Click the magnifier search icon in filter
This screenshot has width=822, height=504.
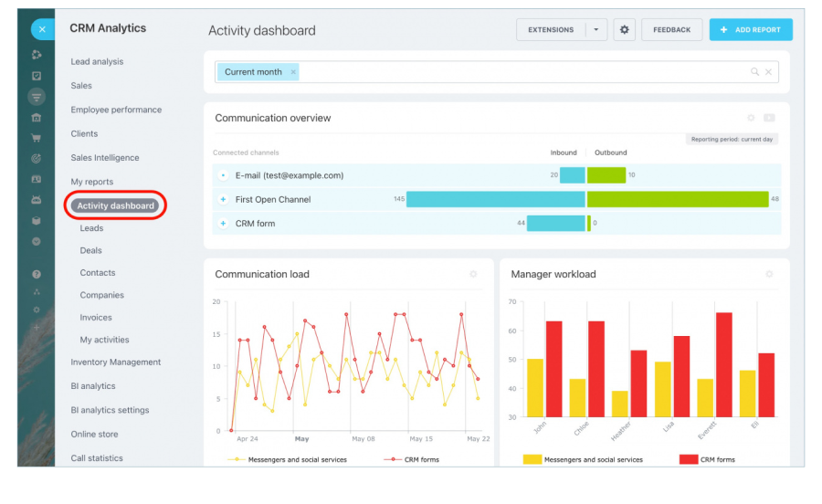754,72
